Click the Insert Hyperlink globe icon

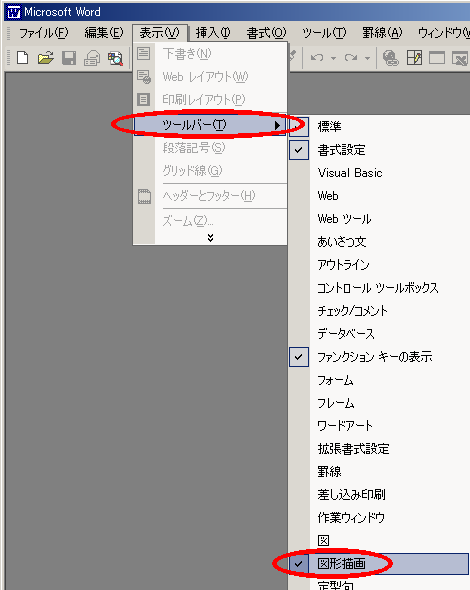pyautogui.click(x=391, y=58)
